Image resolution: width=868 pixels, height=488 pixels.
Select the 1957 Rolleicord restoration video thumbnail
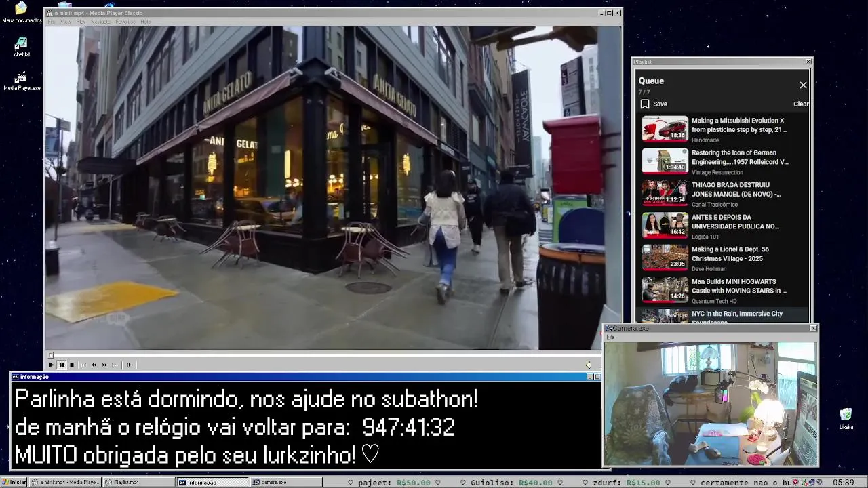pyautogui.click(x=665, y=161)
